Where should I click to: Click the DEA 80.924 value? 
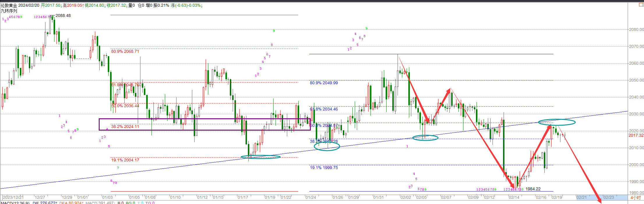point(71,203)
